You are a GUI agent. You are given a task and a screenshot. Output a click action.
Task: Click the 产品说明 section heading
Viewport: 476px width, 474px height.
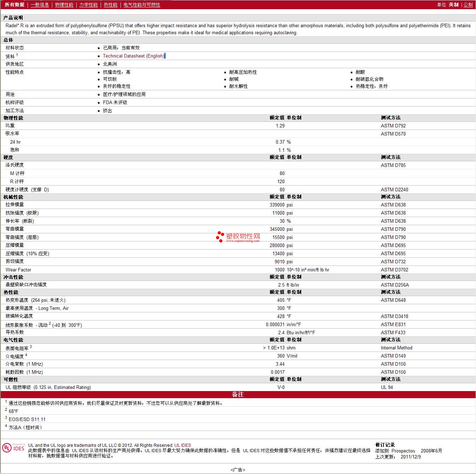(x=13, y=18)
